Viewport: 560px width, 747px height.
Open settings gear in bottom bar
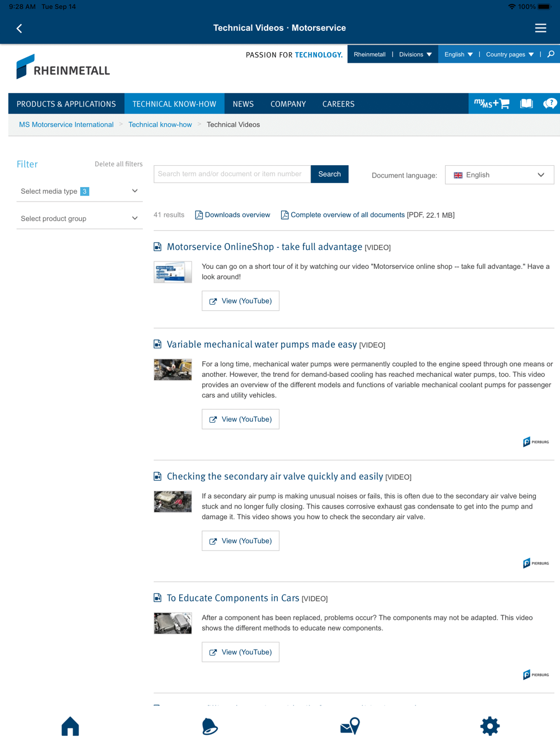click(x=490, y=726)
